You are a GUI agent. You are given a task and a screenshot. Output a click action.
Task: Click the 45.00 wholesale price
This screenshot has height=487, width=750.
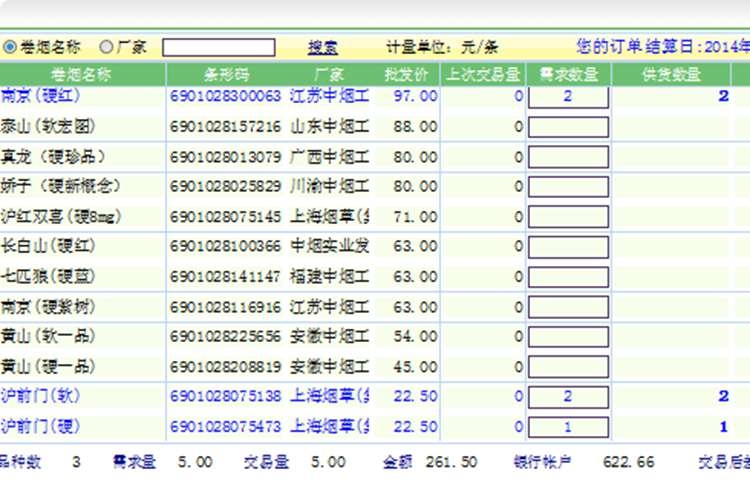point(415,367)
